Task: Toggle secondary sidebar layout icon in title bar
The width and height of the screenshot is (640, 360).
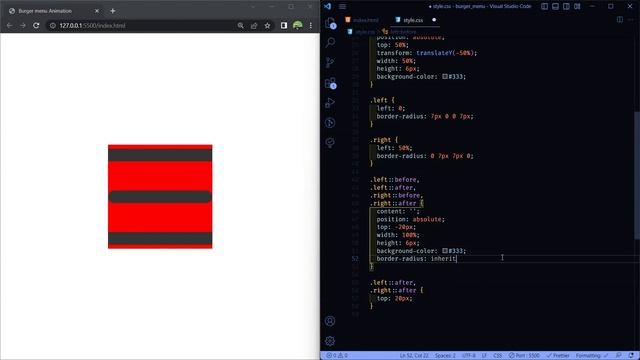Action: pyautogui.click(x=566, y=6)
